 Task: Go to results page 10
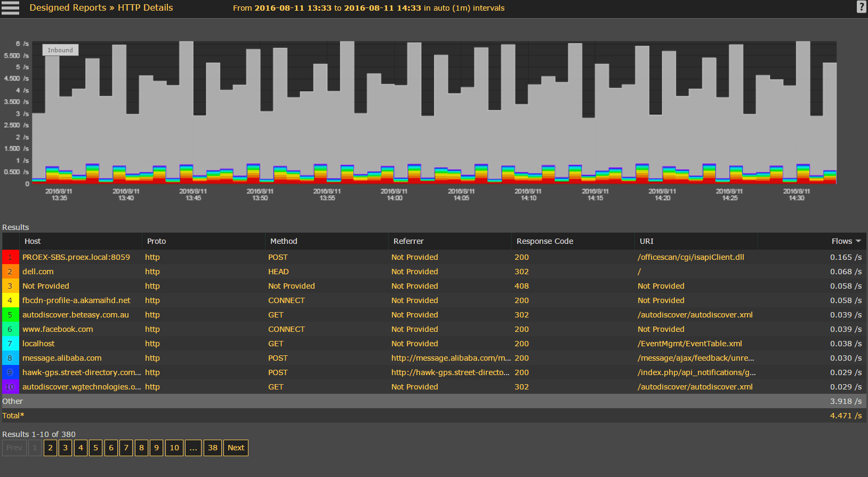coord(174,448)
